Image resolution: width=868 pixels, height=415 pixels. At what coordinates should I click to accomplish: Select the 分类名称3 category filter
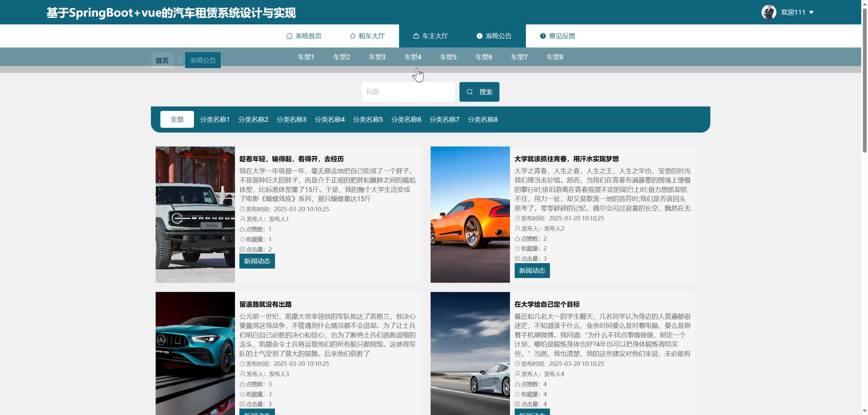click(291, 119)
